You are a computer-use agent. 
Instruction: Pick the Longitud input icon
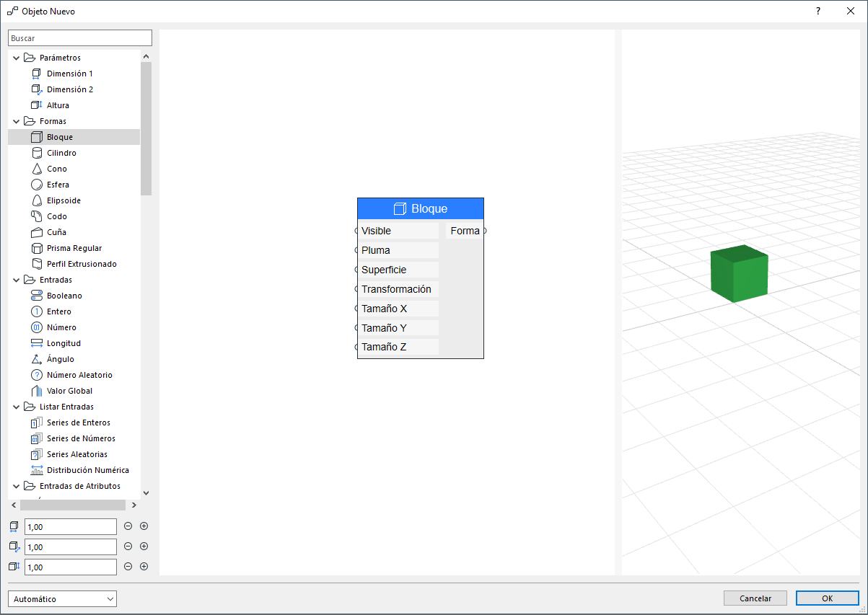pos(37,343)
